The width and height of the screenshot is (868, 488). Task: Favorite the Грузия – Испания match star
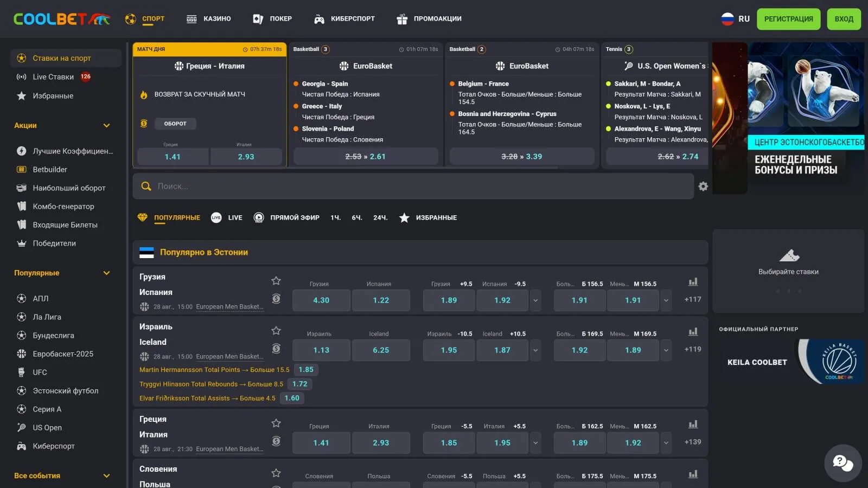point(276,280)
